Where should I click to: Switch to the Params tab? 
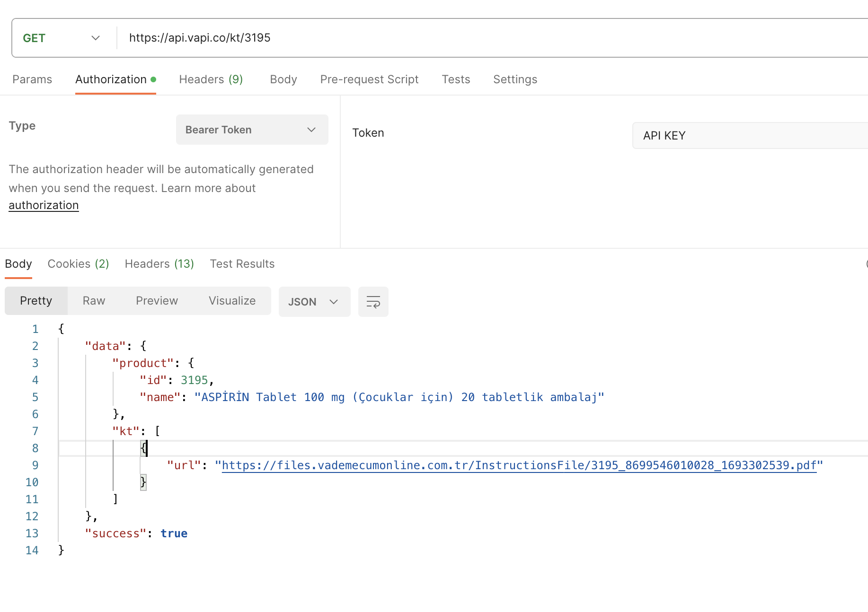click(x=32, y=79)
